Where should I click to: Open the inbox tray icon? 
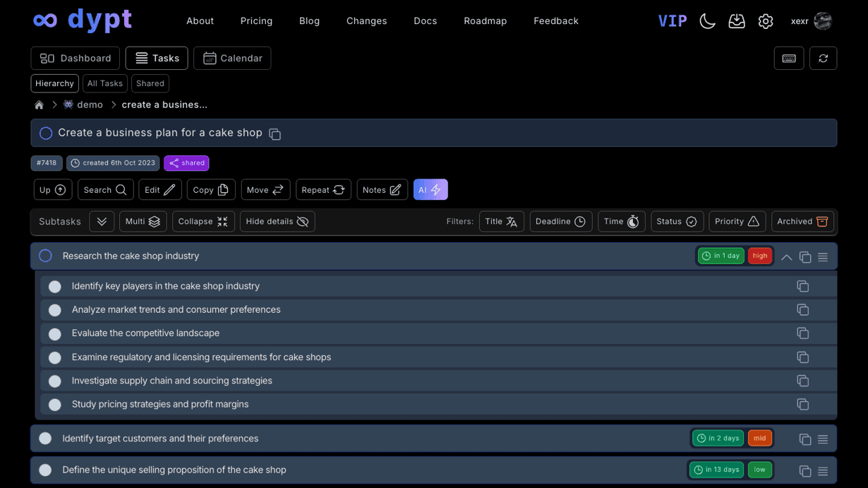pyautogui.click(x=737, y=21)
